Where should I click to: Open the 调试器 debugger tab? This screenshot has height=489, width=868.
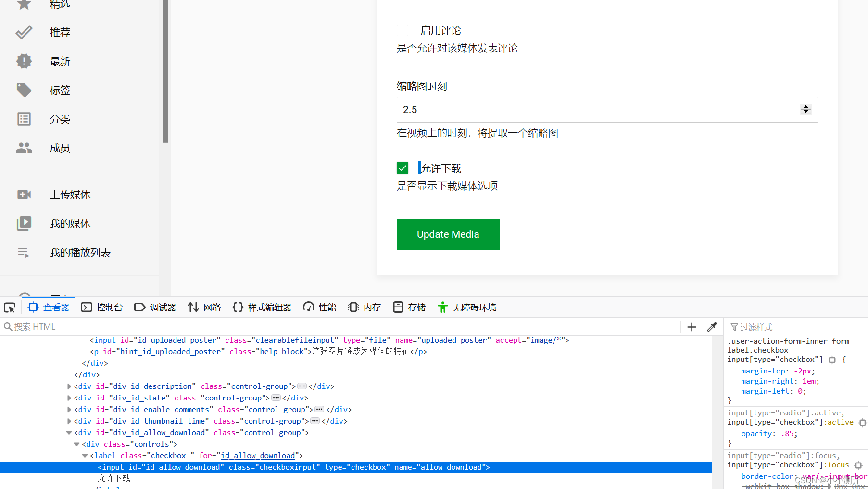(x=155, y=307)
